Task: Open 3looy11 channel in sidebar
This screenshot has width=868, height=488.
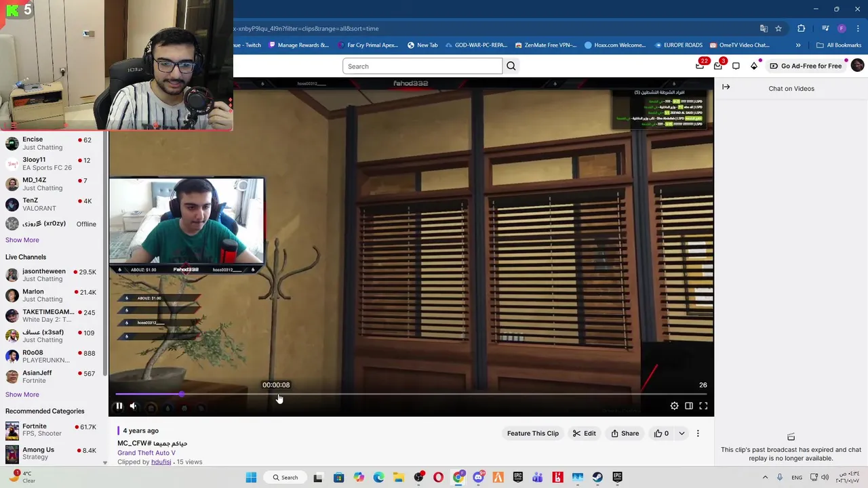Action: click(x=51, y=163)
